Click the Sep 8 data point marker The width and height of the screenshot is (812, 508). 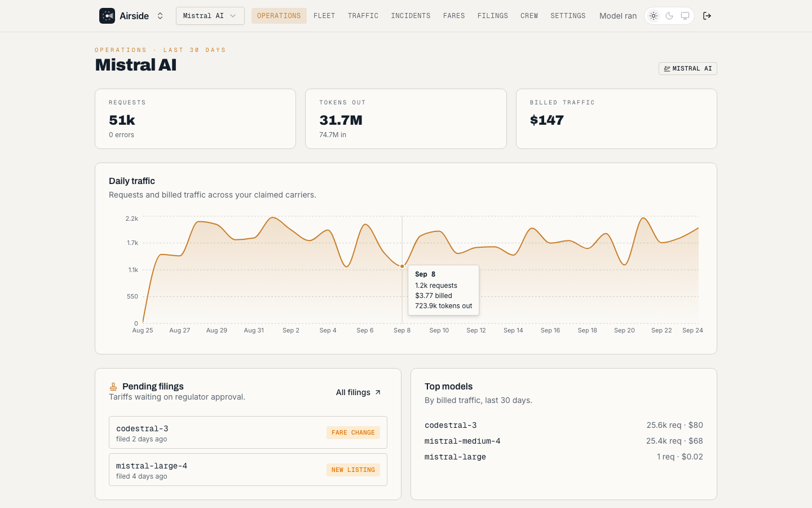click(x=402, y=266)
